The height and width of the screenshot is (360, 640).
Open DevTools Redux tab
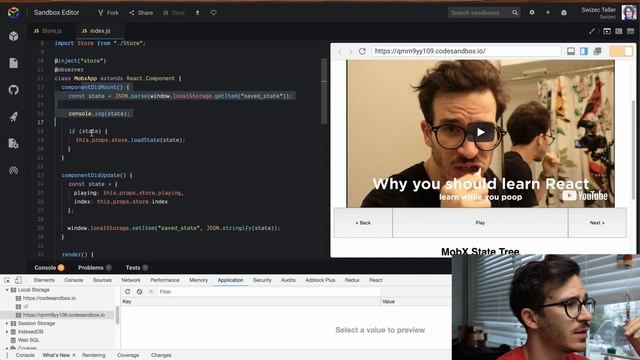pos(352,280)
